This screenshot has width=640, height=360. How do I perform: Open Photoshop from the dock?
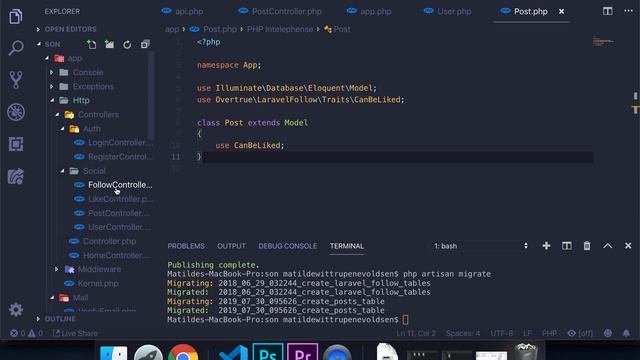click(x=268, y=353)
